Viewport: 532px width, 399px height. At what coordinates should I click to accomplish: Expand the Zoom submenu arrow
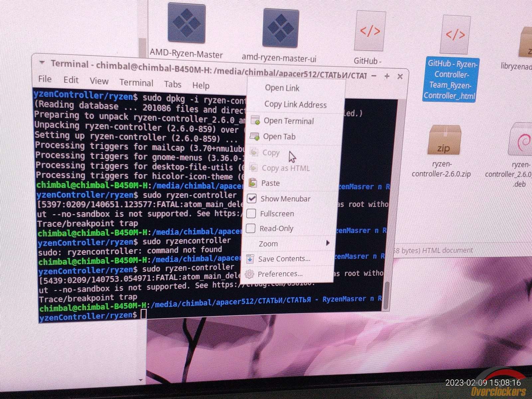coord(328,243)
